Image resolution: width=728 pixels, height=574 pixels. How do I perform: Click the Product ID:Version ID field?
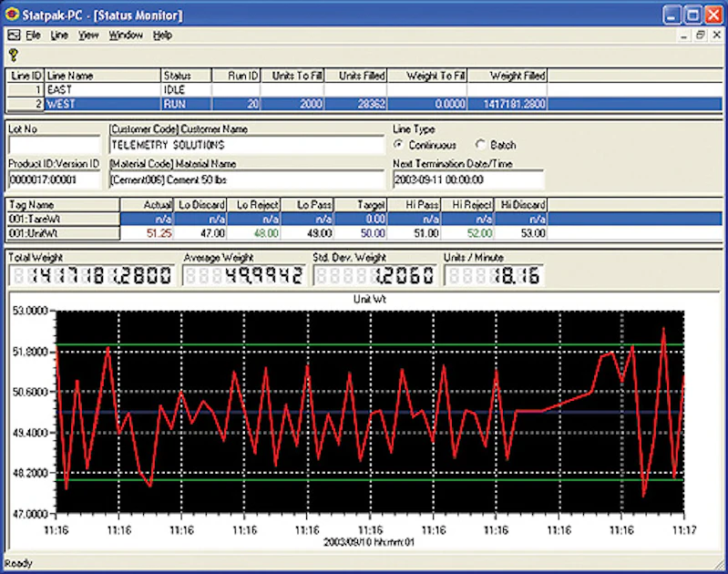[55, 179]
